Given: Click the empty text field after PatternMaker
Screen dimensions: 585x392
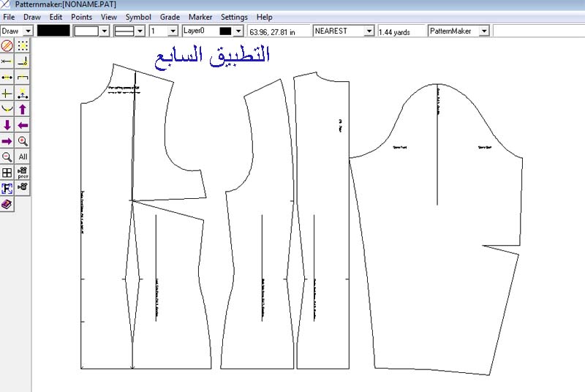Looking at the screenshot, I should (x=537, y=31).
